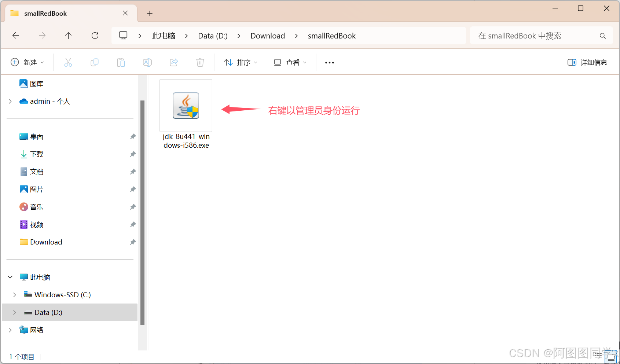This screenshot has height=364, width=620.
Task: Open the 查看 (View) menu
Action: pyautogui.click(x=290, y=62)
